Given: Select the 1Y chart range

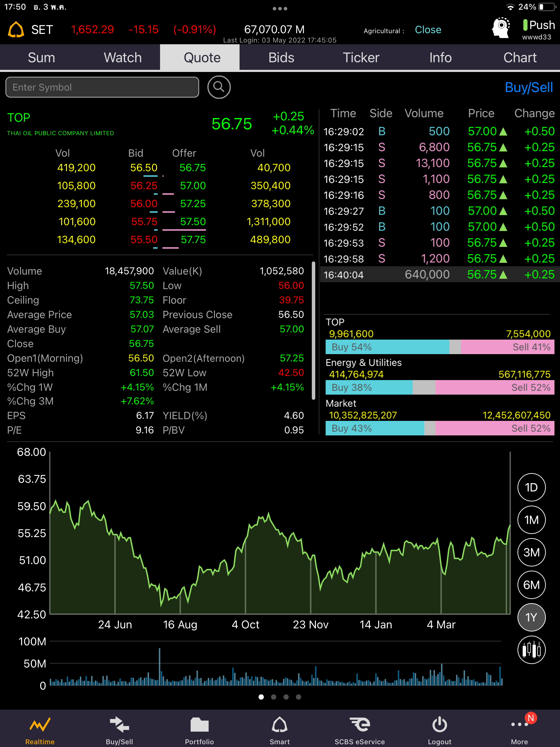Looking at the screenshot, I should tap(531, 617).
